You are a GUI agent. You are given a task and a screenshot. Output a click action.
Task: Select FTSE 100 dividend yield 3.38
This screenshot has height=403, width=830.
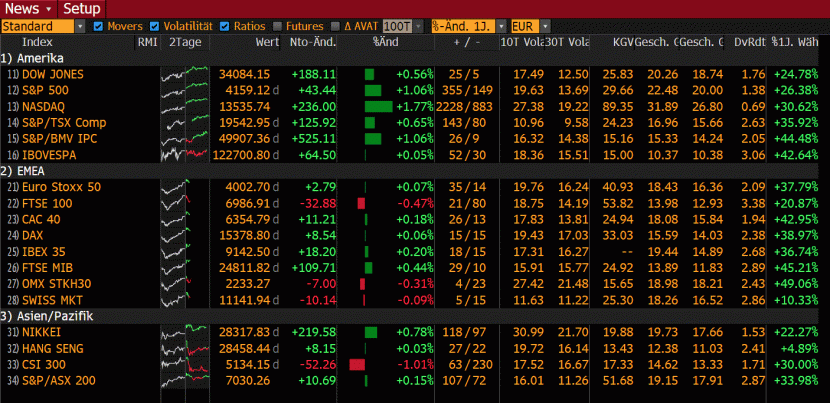[754, 204]
